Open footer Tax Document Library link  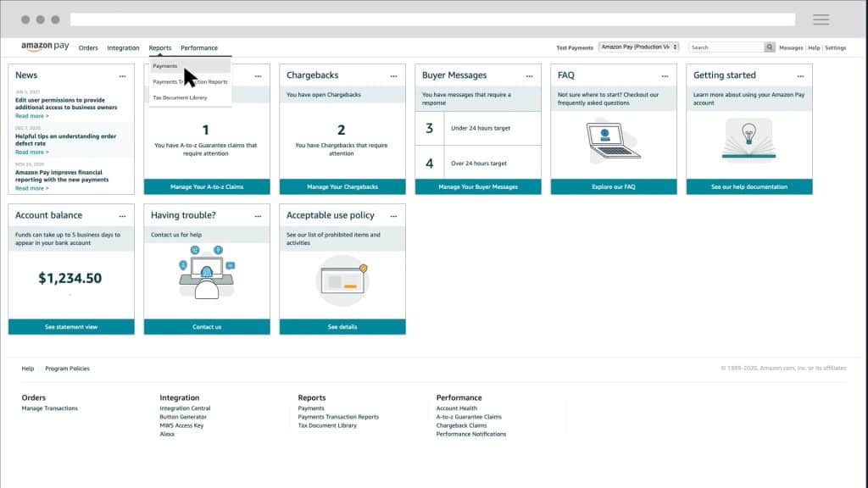327,425
